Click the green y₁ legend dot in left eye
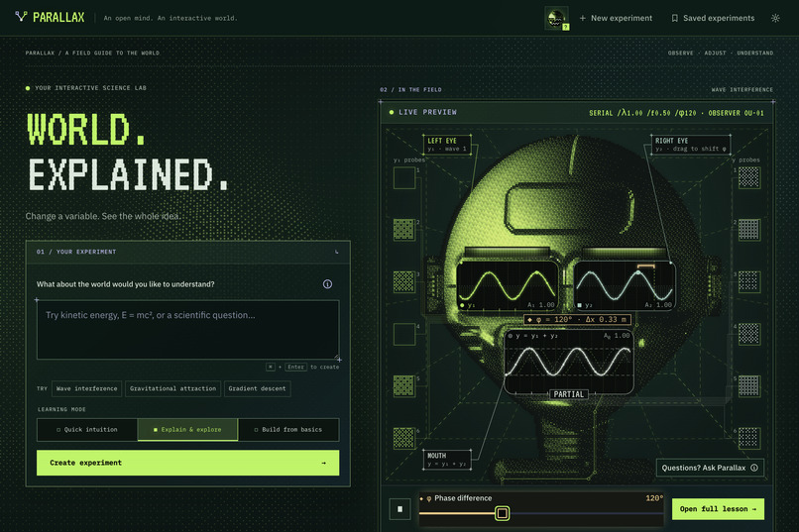799x532 pixels. [x=462, y=305]
